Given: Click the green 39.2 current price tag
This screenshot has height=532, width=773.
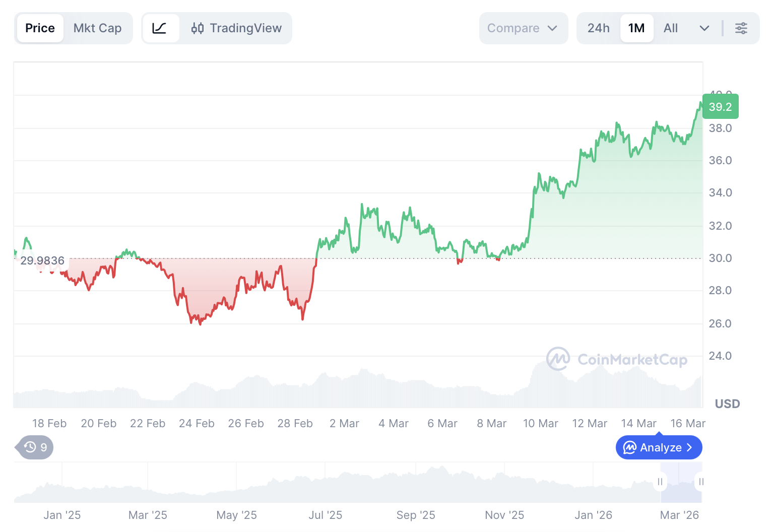Looking at the screenshot, I should pos(720,107).
